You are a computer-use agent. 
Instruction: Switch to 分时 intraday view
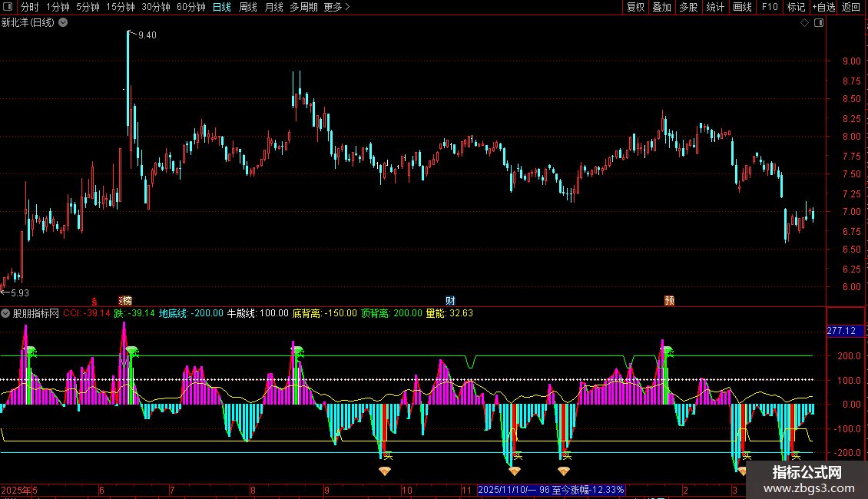point(29,7)
